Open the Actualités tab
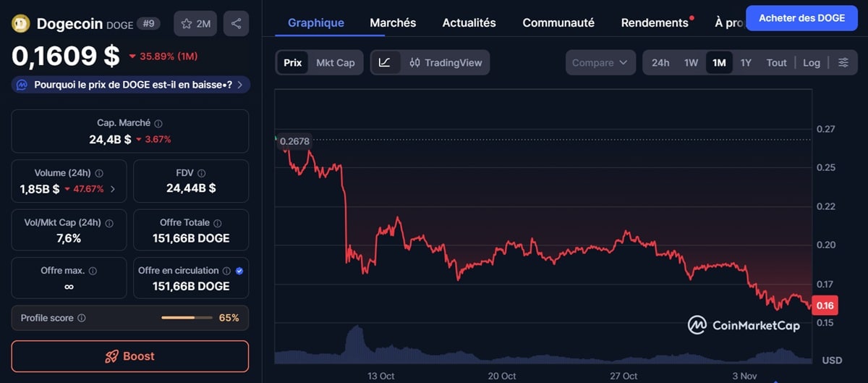868x383 pixels. point(469,22)
